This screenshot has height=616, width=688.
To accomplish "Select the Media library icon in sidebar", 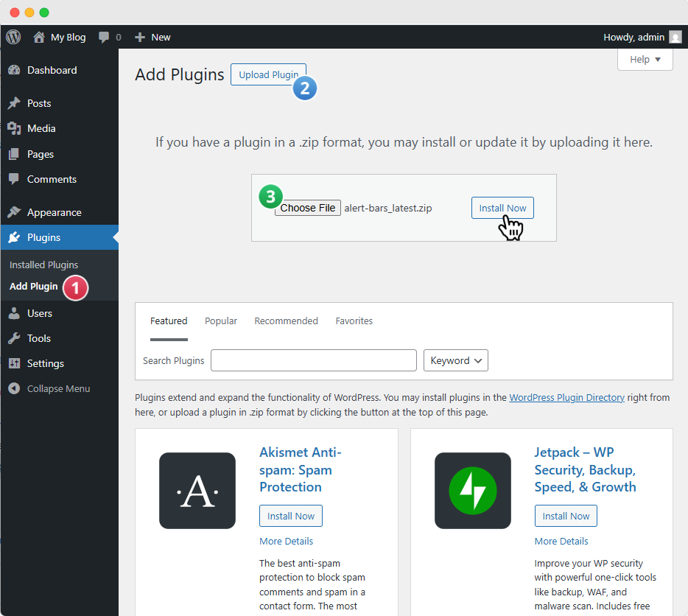I will pos(14,129).
